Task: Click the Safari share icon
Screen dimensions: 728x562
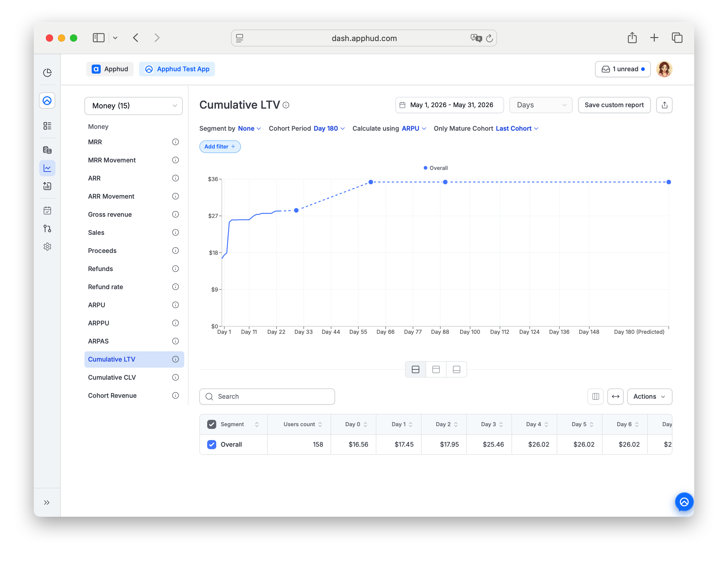Action: click(x=632, y=38)
